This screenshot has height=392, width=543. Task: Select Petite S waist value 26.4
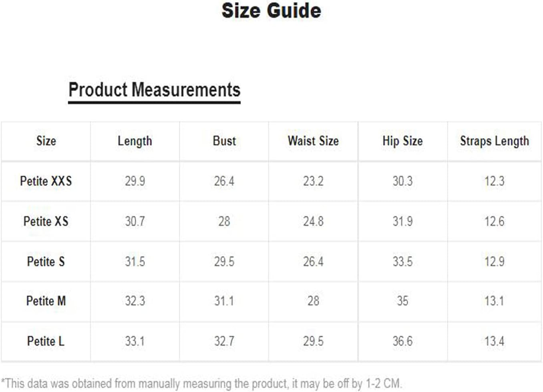coord(313,262)
